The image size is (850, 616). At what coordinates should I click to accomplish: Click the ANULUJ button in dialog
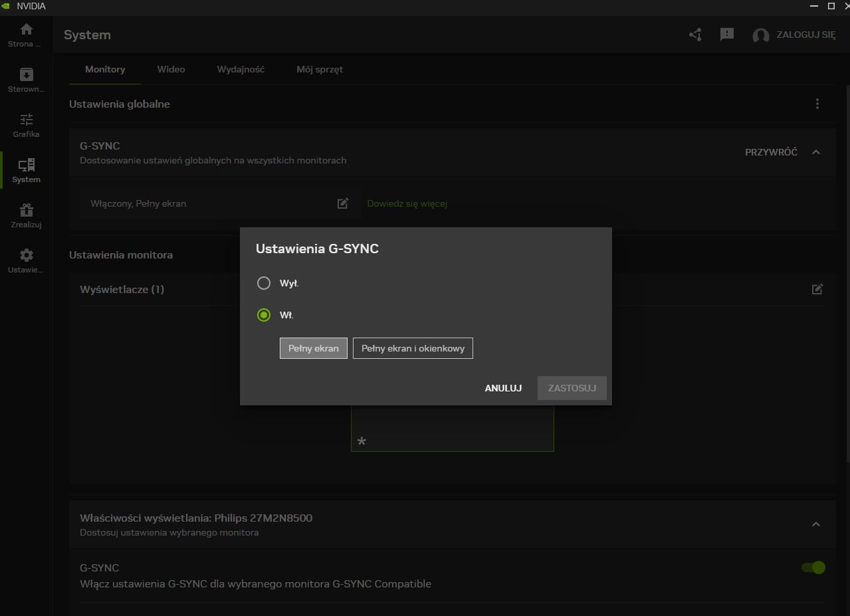pos(503,388)
